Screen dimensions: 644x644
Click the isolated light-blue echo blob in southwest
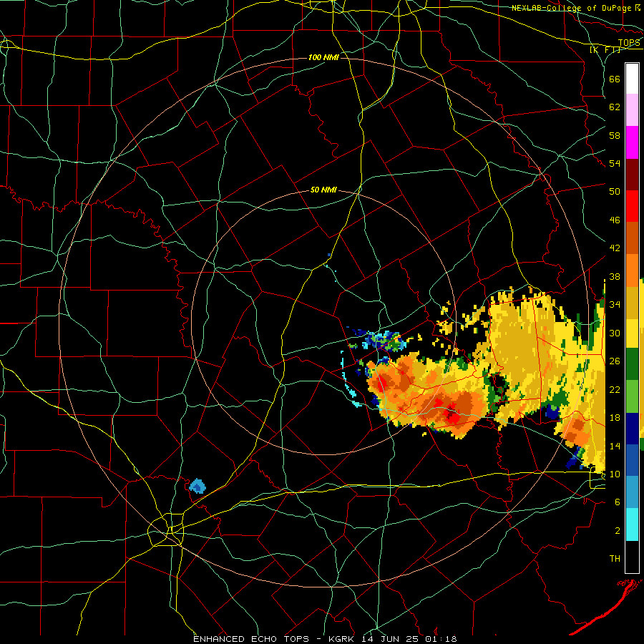point(197,486)
